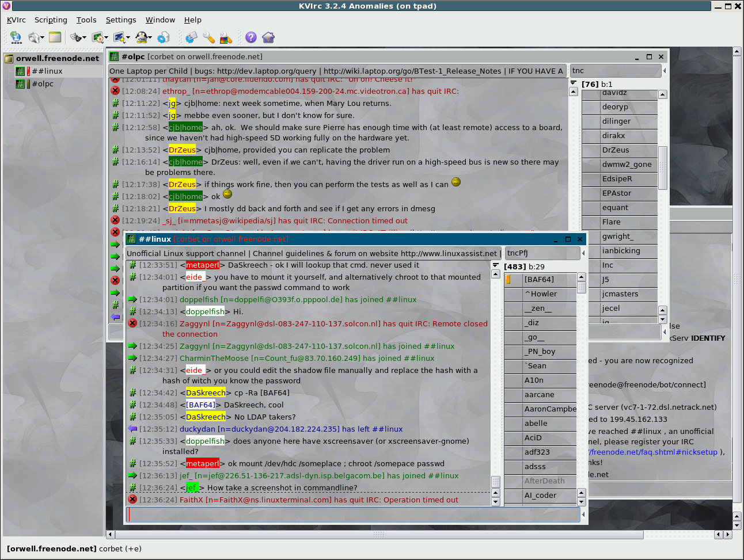Click the wrench-with-colors theme icon

coord(226,37)
